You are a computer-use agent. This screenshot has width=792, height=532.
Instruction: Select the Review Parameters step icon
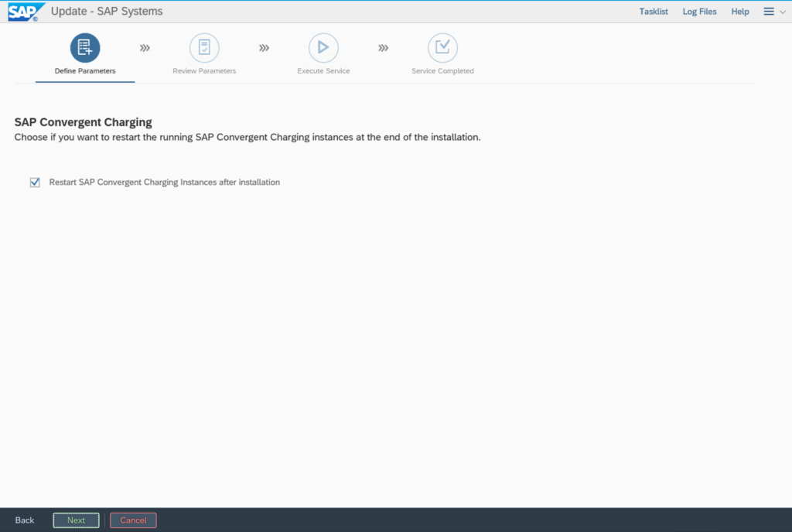[x=204, y=48]
